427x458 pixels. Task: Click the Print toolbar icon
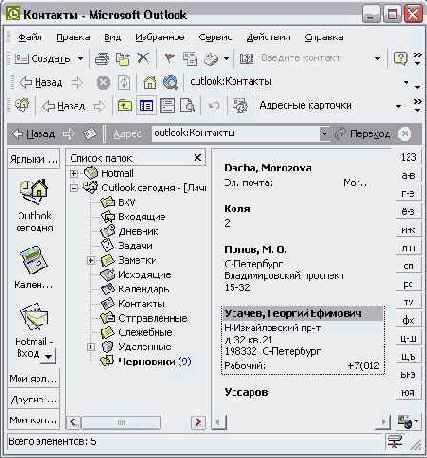click(x=102, y=59)
